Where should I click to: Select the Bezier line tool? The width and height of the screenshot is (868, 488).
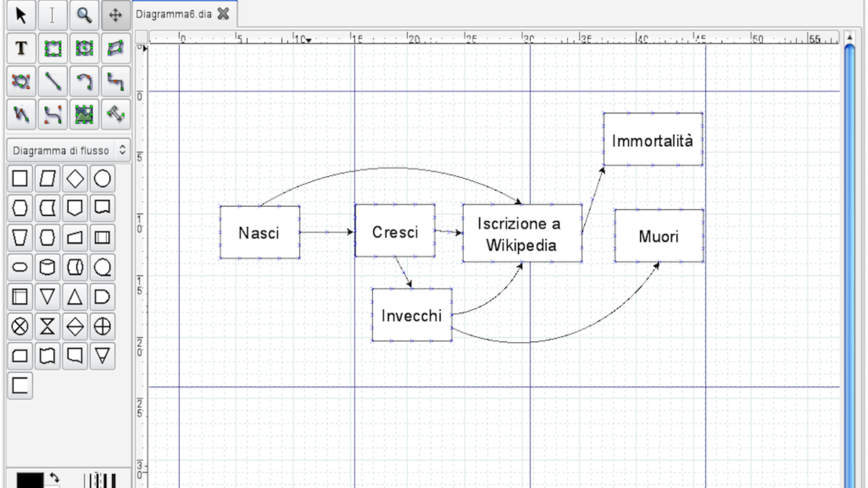(53, 114)
